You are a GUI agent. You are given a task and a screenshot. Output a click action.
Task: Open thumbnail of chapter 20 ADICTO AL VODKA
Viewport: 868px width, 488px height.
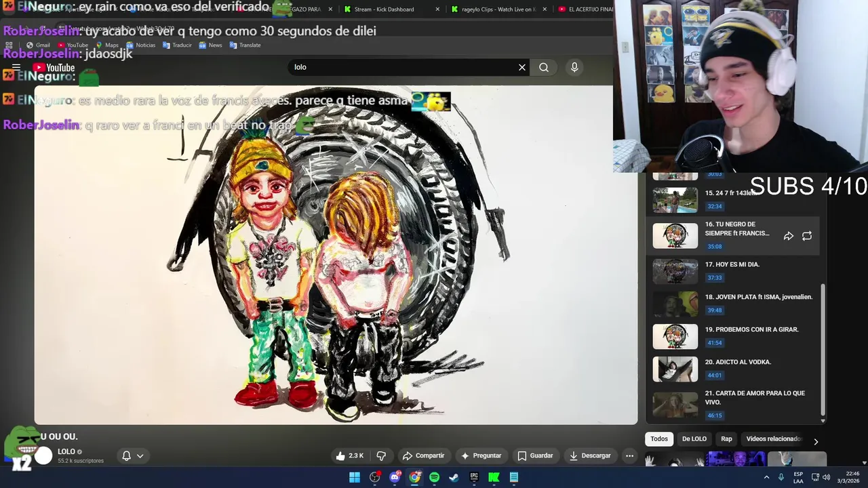click(x=675, y=369)
